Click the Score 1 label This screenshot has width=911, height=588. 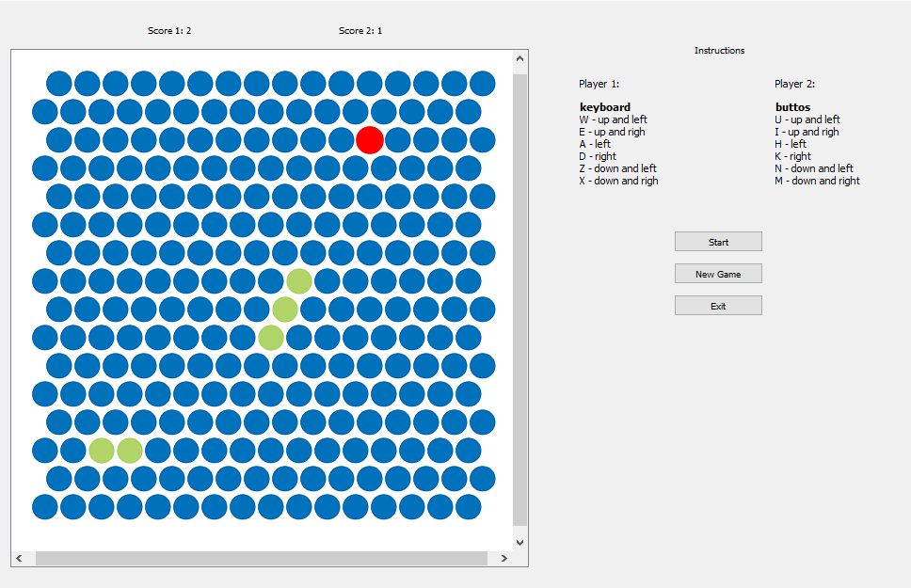pos(168,29)
